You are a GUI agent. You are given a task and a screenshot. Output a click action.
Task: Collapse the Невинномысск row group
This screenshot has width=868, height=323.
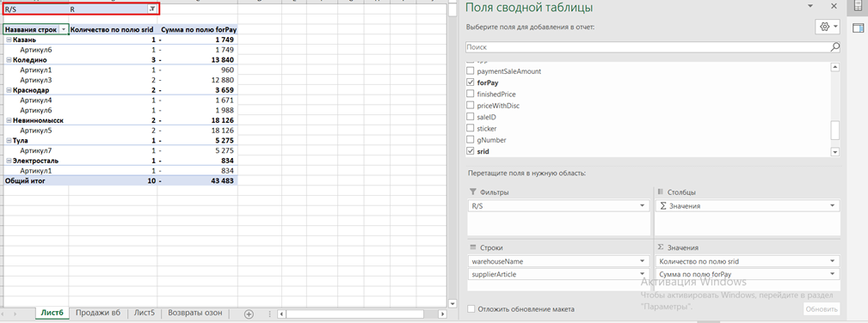pyautogui.click(x=9, y=120)
